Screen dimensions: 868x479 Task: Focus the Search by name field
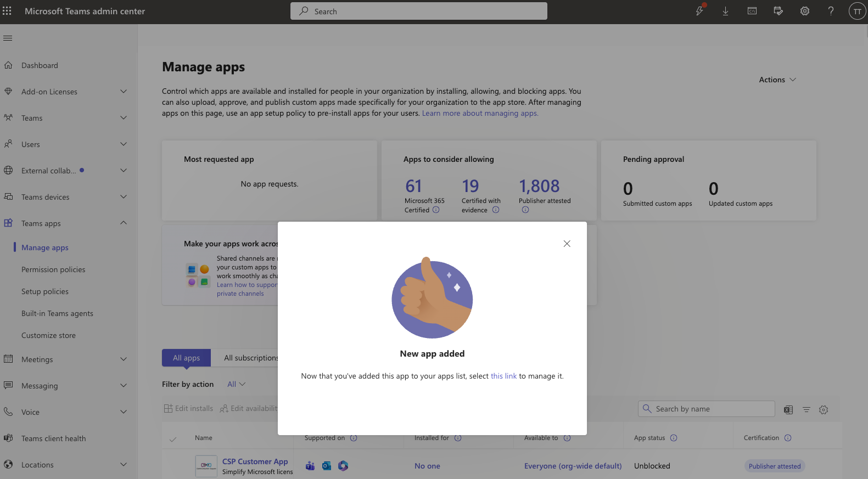pos(706,409)
